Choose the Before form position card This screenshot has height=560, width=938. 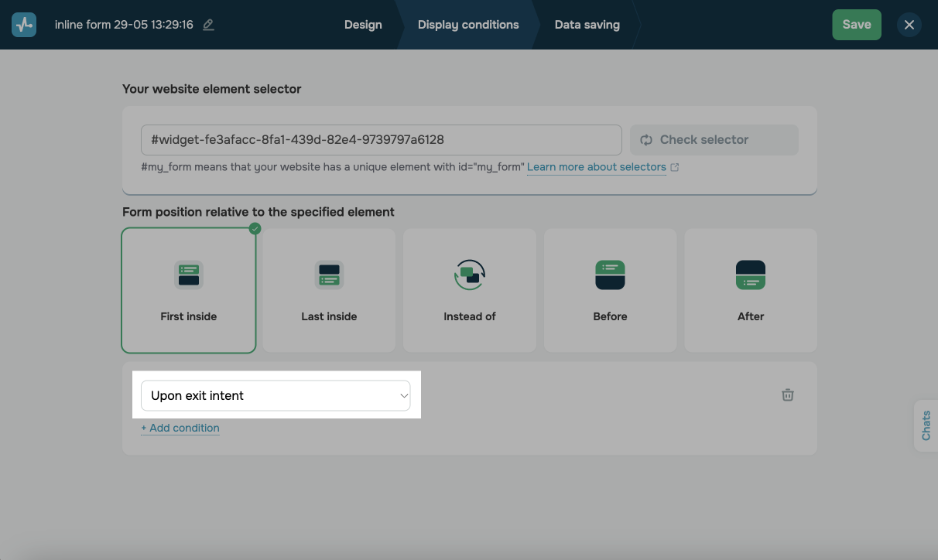[x=610, y=291]
